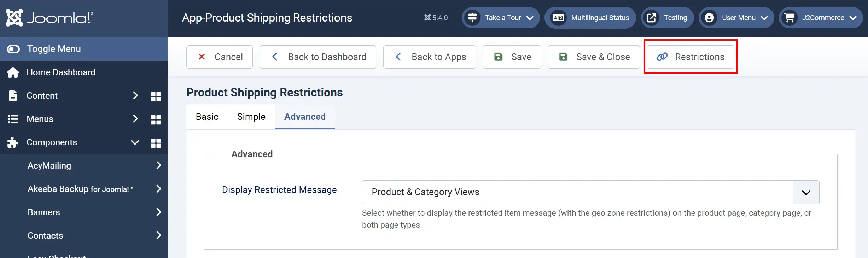The height and width of the screenshot is (258, 868).
Task: Click the Save & Close button
Action: [594, 57]
